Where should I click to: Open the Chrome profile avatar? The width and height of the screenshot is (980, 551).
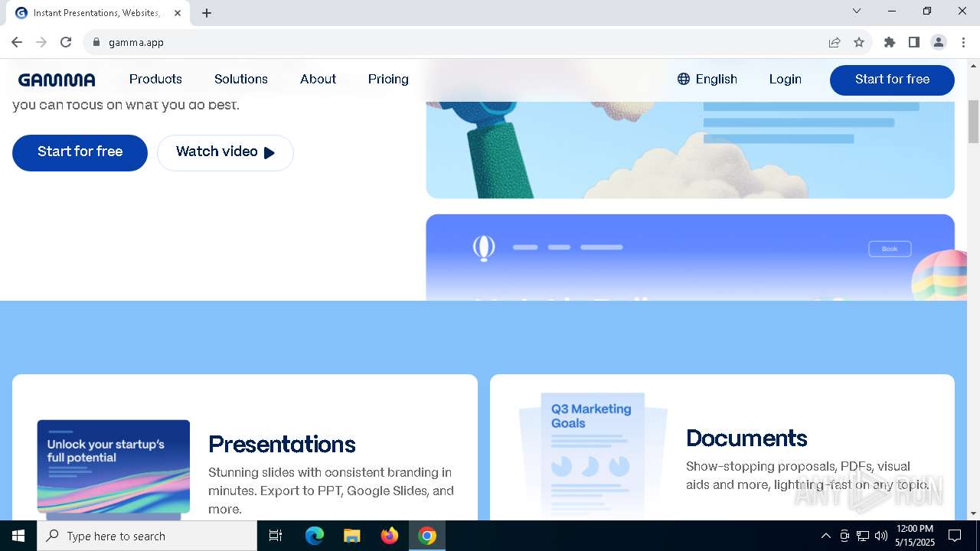(x=939, y=42)
